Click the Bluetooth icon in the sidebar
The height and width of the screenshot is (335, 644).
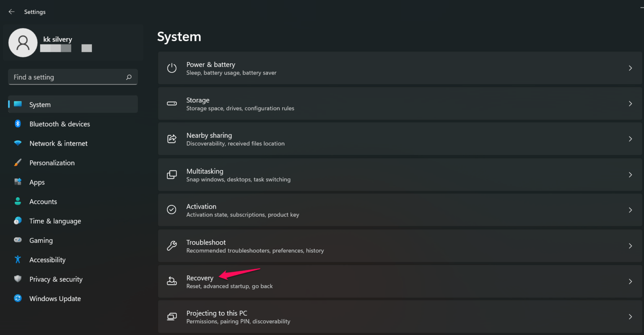click(18, 124)
